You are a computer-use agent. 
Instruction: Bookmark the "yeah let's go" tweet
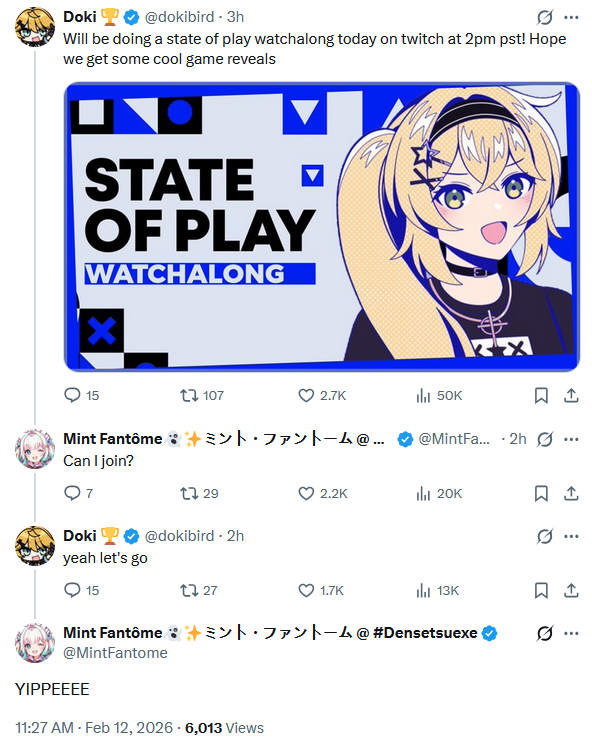click(x=541, y=591)
